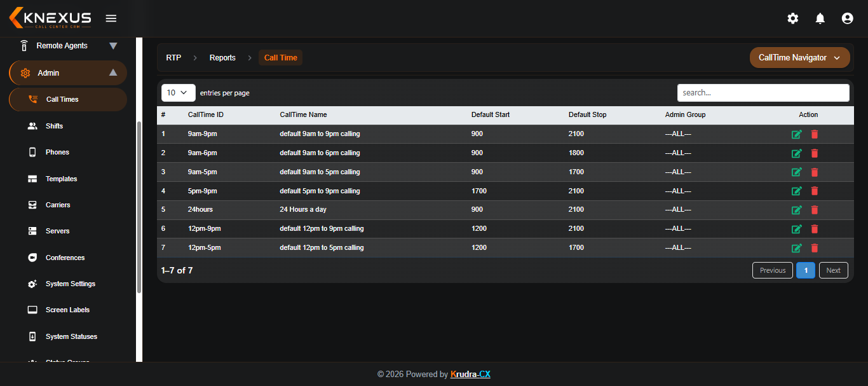Go to the Next page of results
This screenshot has width=868, height=386.
point(834,270)
